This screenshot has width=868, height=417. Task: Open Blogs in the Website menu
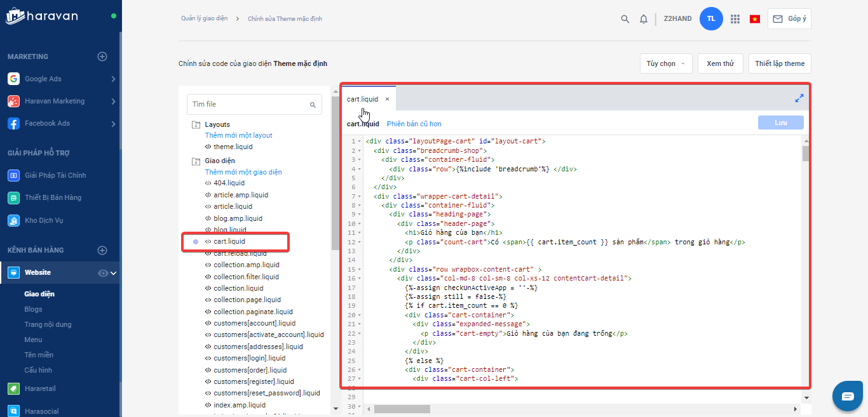[x=34, y=309]
